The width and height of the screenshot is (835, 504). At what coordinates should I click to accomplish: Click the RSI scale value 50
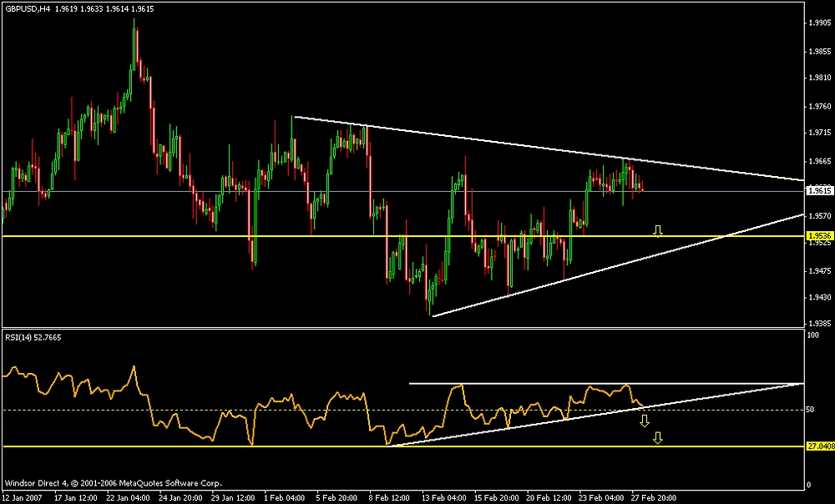[x=811, y=409]
